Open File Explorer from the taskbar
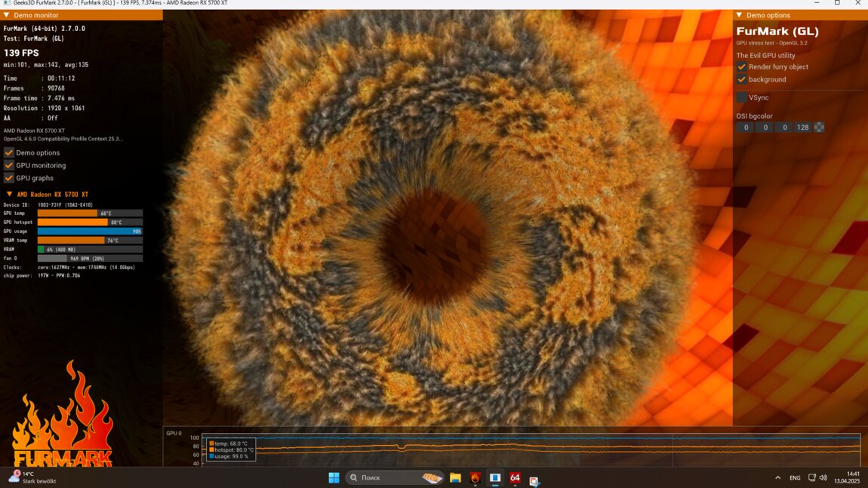Screen dimensions: 868x488 coord(455,477)
